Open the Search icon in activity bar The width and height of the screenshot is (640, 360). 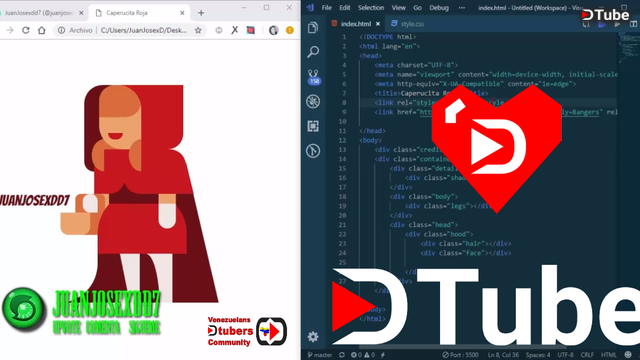[x=313, y=52]
